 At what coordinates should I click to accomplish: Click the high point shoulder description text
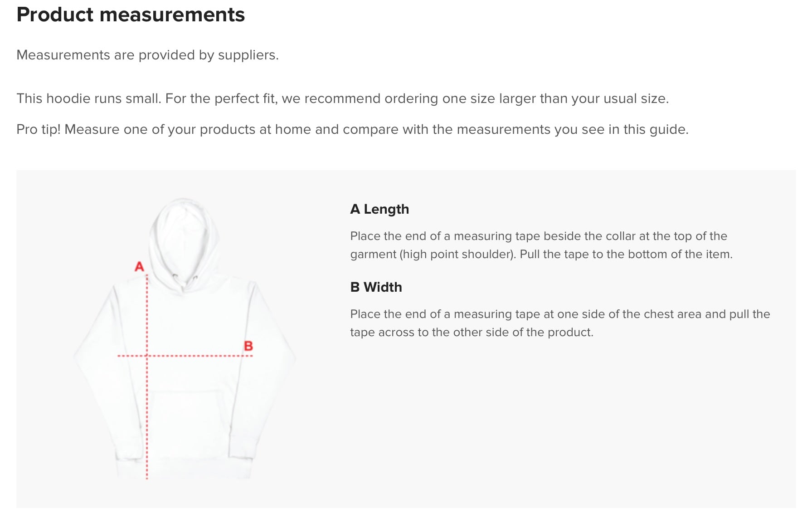[541, 245]
